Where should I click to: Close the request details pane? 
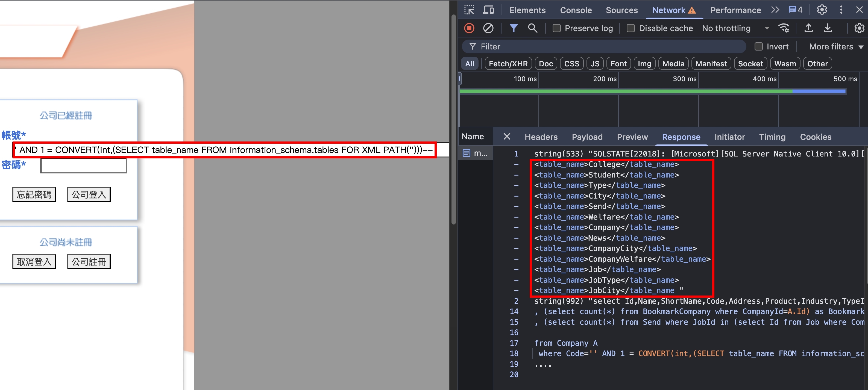click(x=507, y=137)
